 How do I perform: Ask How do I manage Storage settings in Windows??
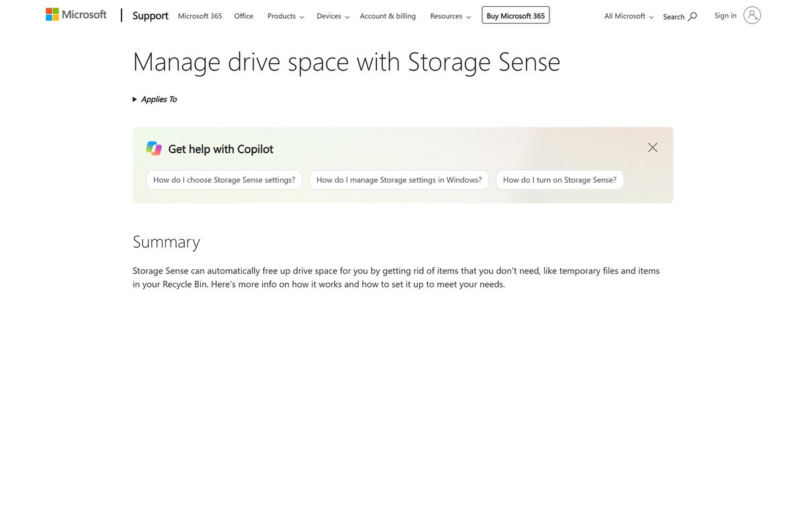point(399,180)
